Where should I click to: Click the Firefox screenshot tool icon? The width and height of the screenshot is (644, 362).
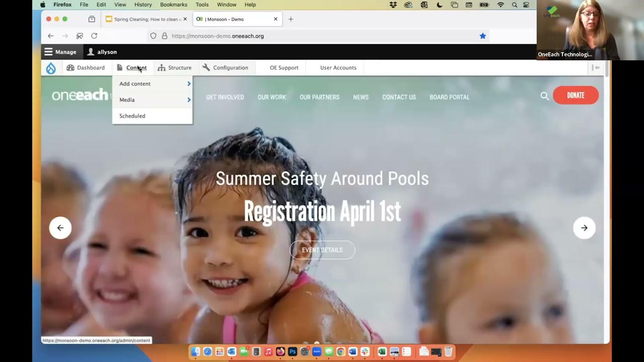click(79, 36)
